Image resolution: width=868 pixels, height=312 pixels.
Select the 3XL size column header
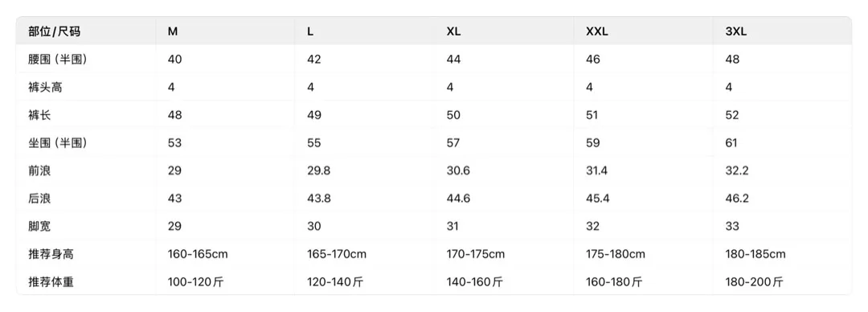(735, 31)
